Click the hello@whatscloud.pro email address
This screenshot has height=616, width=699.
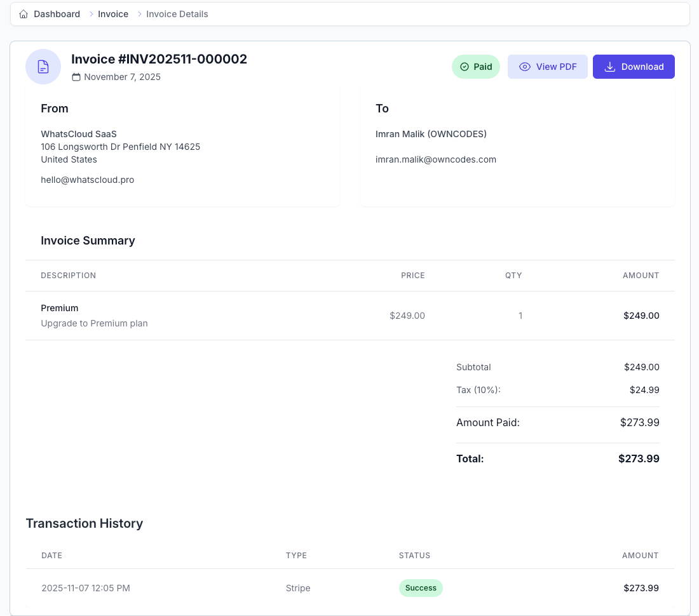(x=87, y=180)
